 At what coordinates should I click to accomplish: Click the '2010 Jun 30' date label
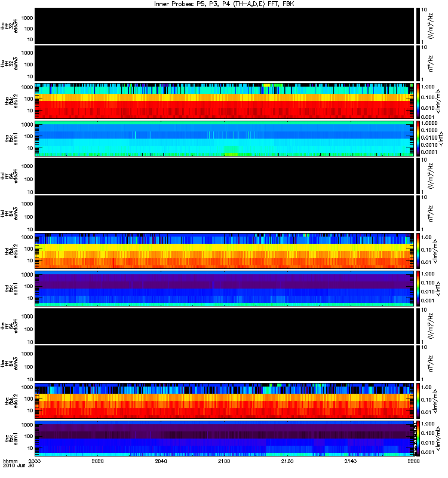pyautogui.click(x=19, y=465)
